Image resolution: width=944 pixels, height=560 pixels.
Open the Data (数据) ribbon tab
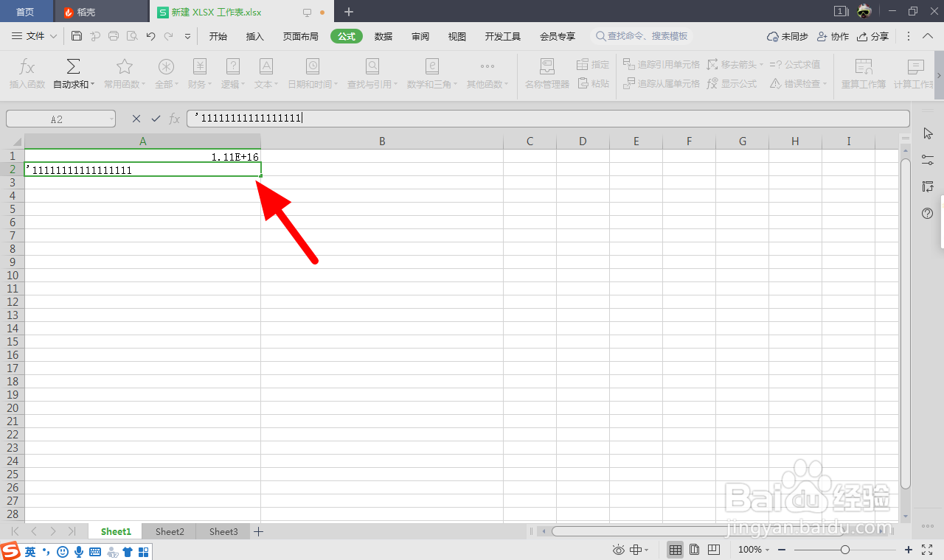click(x=383, y=36)
